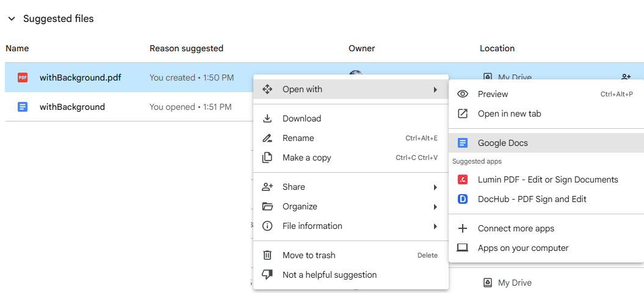Choose Open in new tab
Viewport: 644px width, 293px height.
[546, 114]
